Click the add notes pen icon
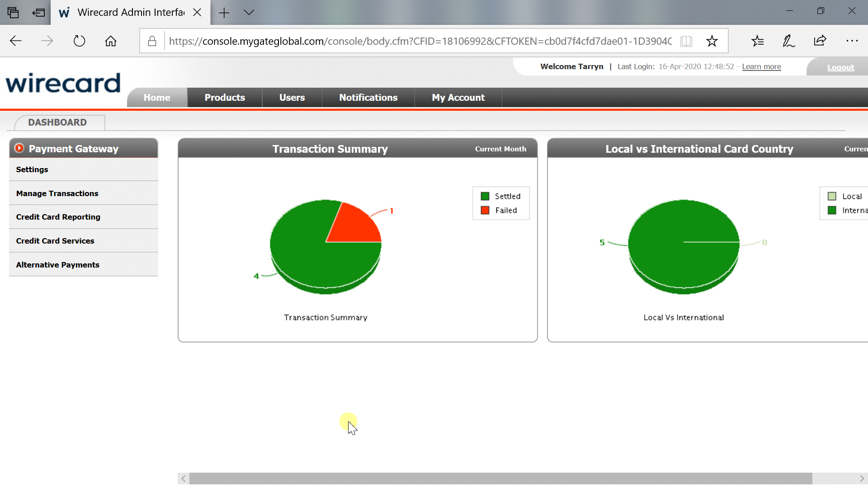 [789, 41]
